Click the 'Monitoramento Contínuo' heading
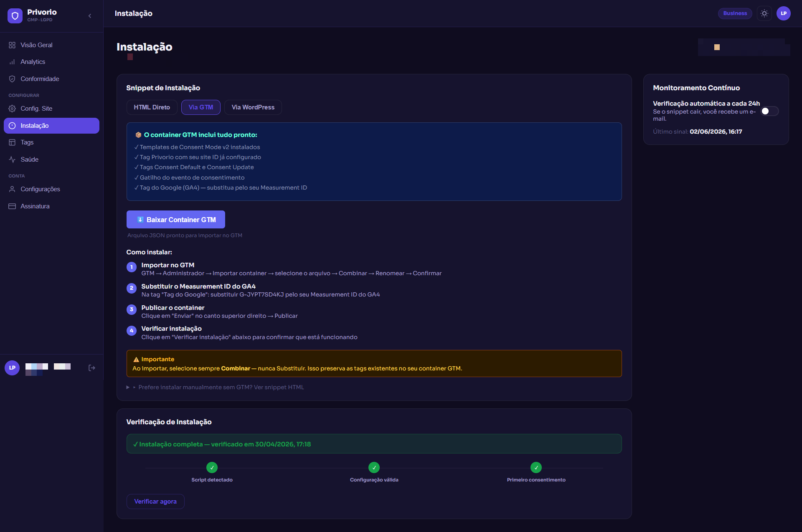This screenshot has width=802, height=532. coord(696,88)
